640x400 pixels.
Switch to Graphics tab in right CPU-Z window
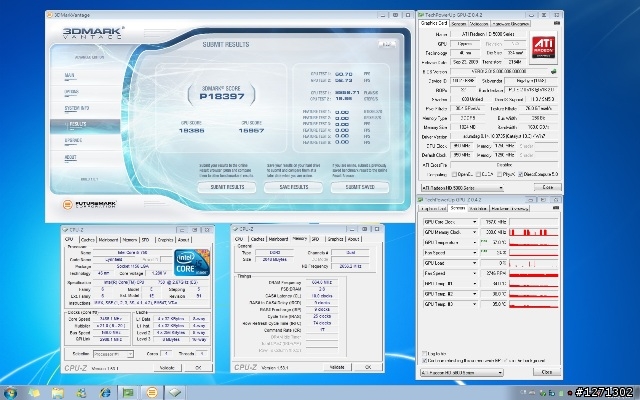[335, 239]
